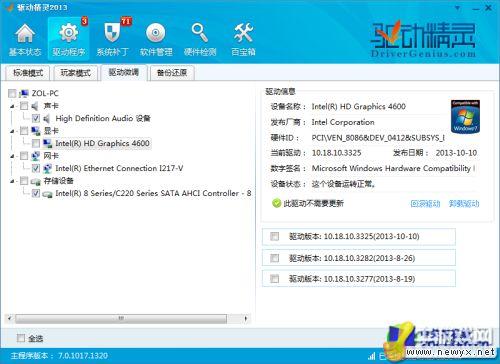Uncheck Intel Ethernet Connection I217-V checkbox
This screenshot has width=500, height=364.
(x=36, y=168)
